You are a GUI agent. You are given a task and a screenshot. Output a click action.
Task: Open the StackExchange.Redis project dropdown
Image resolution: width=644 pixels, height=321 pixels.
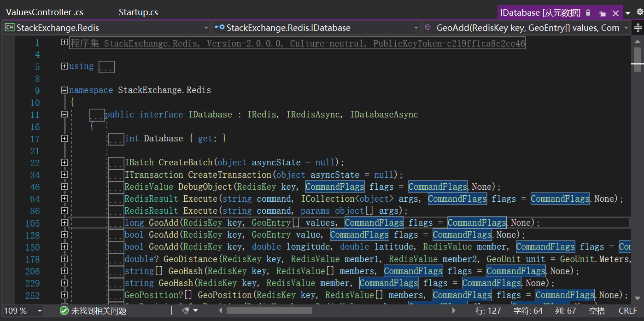206,28
